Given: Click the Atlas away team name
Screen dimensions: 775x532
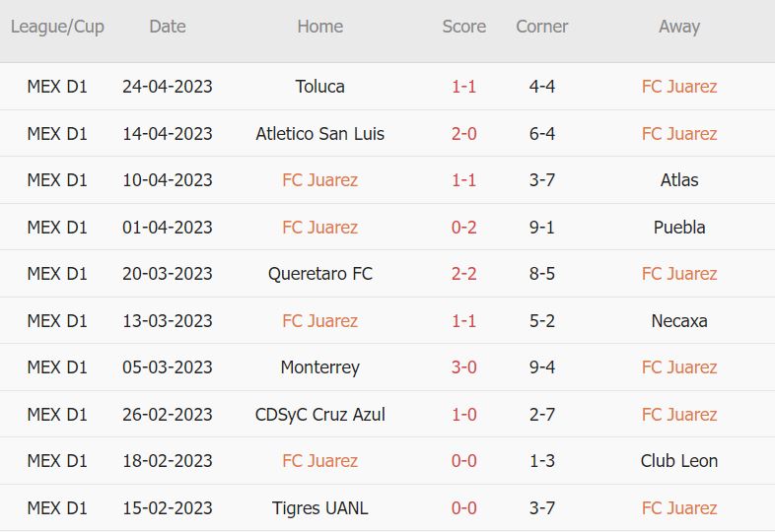Looking at the screenshot, I should pos(679,180).
